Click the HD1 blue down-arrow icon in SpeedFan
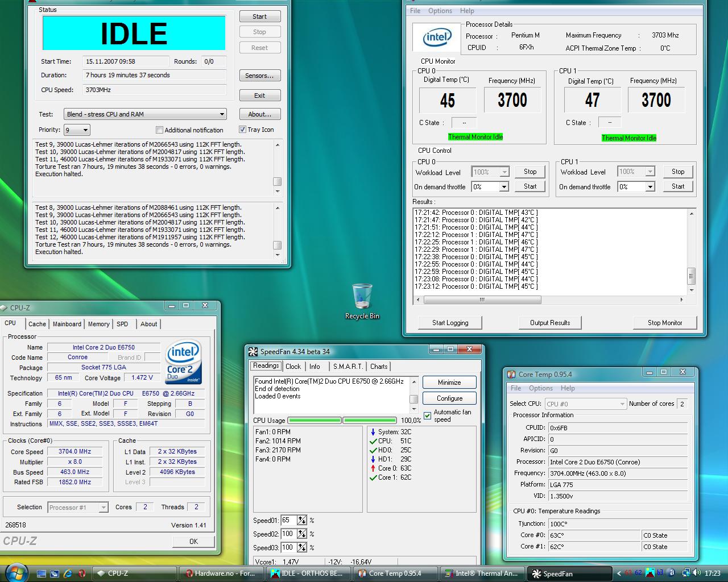 (373, 459)
